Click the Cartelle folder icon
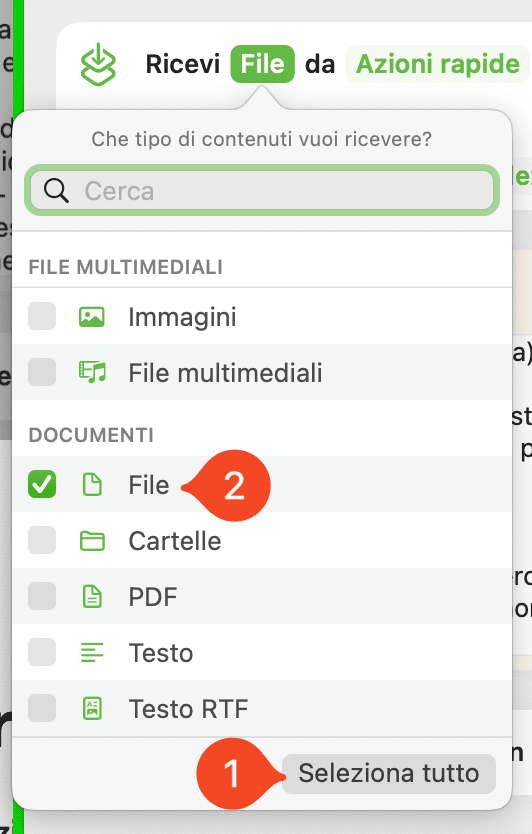The width and height of the screenshot is (532, 834). [92, 541]
